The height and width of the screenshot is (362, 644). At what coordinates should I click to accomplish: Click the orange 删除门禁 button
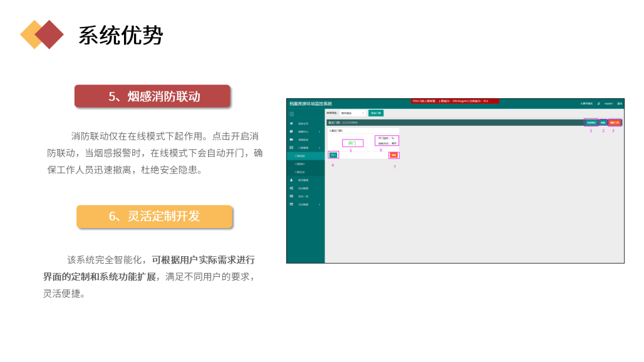615,122
